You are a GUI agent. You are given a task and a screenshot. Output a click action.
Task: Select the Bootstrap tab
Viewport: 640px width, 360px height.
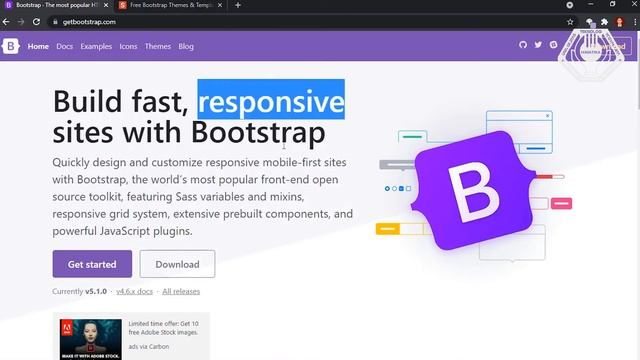(56, 5)
